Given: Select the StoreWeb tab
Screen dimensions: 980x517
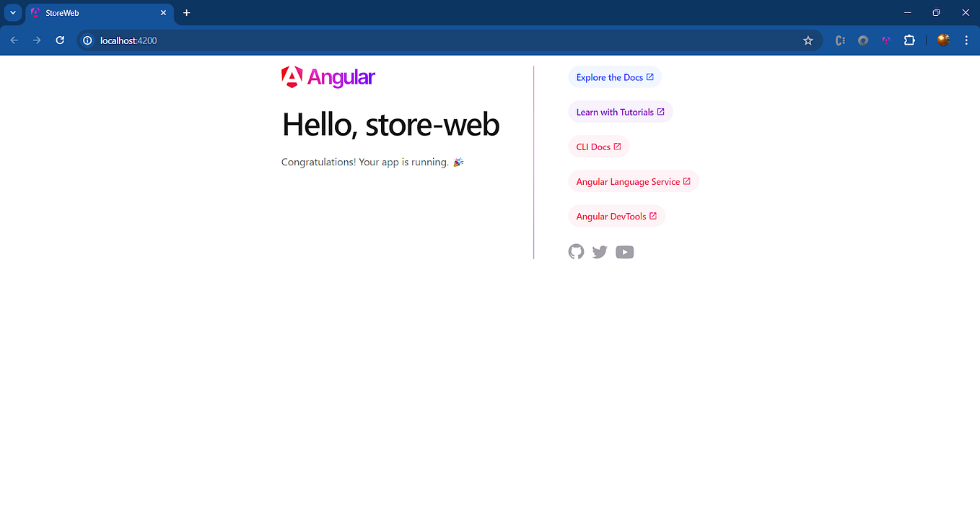Looking at the screenshot, I should pos(87,12).
